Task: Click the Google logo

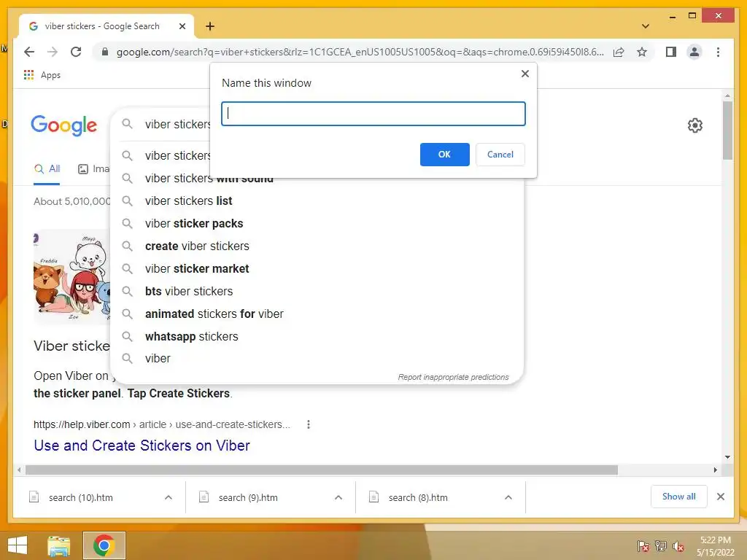Action: tap(64, 125)
